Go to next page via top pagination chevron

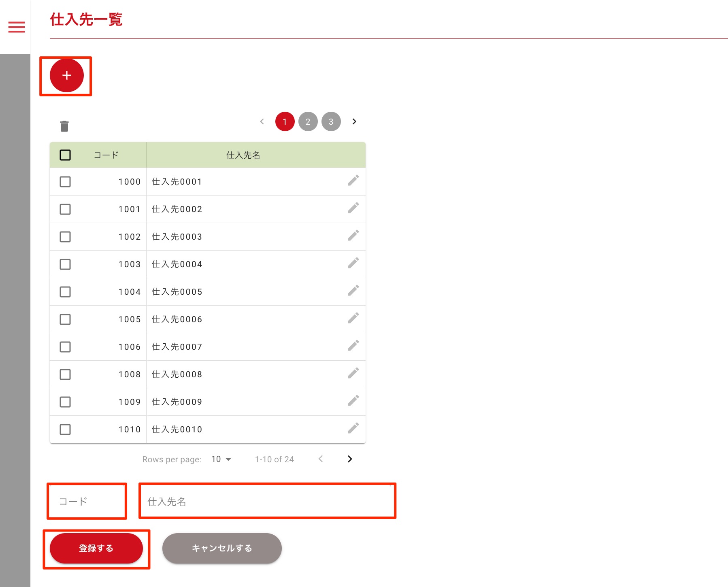[x=354, y=121]
